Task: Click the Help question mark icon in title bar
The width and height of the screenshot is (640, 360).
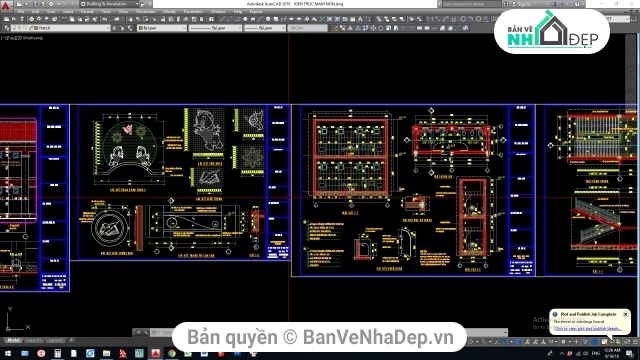Action: (x=577, y=4)
